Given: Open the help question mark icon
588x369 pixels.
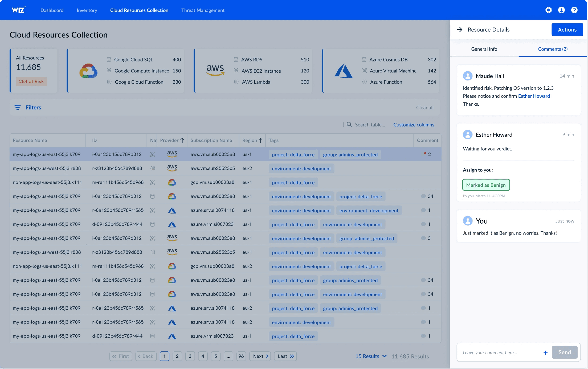Looking at the screenshot, I should pyautogui.click(x=574, y=10).
